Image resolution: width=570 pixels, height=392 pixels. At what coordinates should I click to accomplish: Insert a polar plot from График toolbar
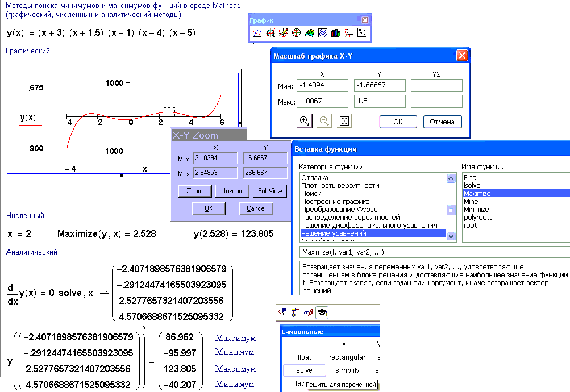click(x=296, y=33)
